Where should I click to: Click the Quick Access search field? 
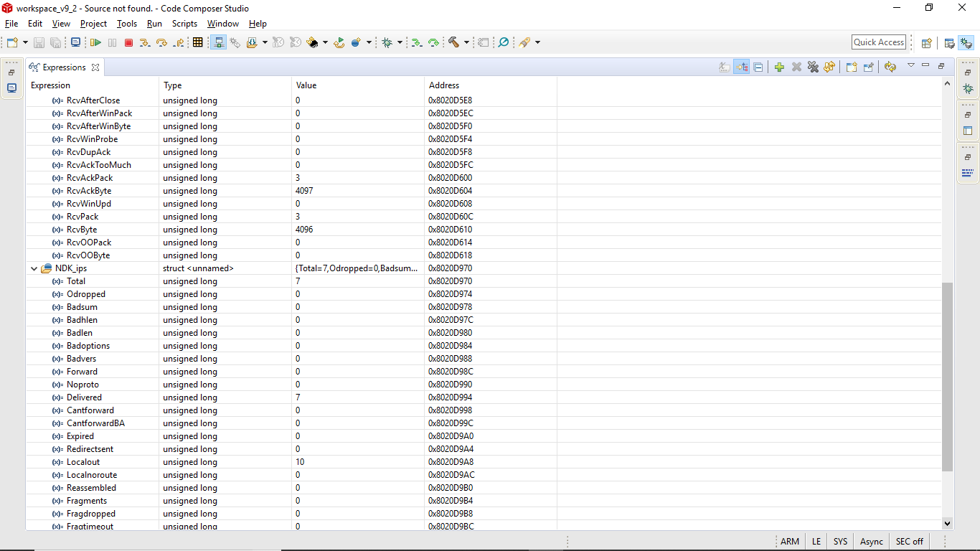coord(879,42)
